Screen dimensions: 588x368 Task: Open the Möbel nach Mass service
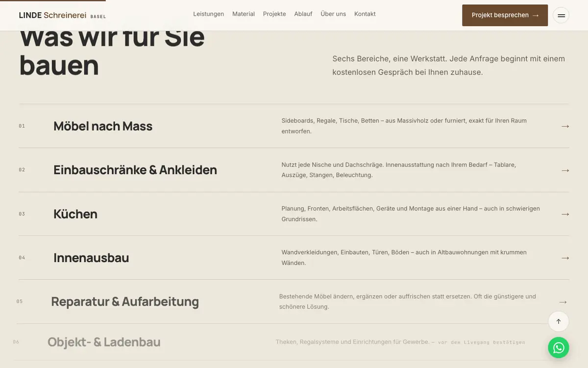coord(103,126)
